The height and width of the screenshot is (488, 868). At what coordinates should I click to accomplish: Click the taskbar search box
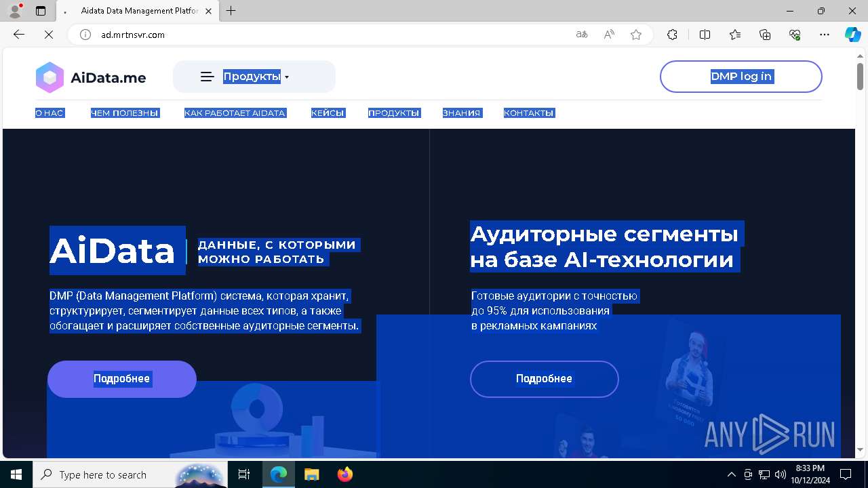pyautogui.click(x=130, y=474)
